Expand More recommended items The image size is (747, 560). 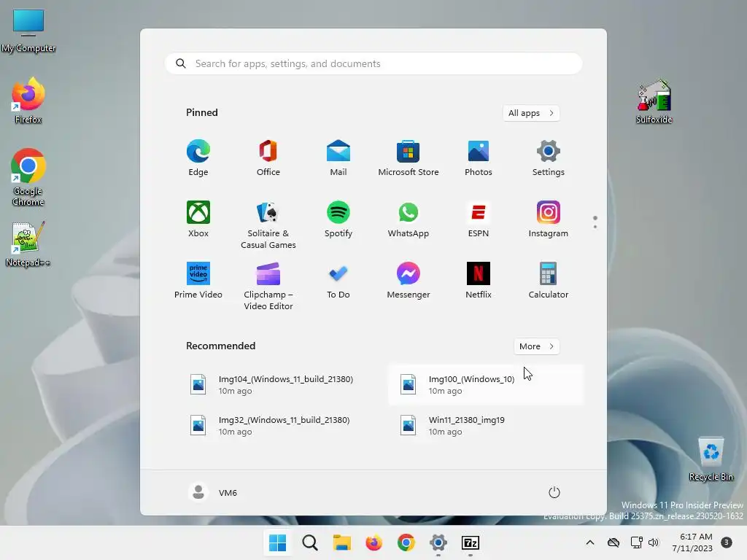(536, 346)
